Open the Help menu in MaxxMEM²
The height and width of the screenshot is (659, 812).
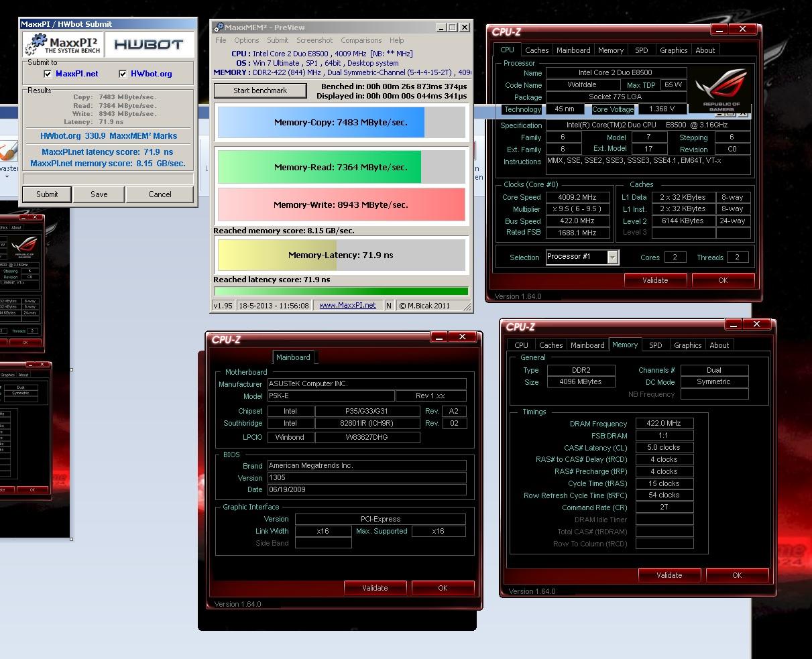(x=397, y=40)
